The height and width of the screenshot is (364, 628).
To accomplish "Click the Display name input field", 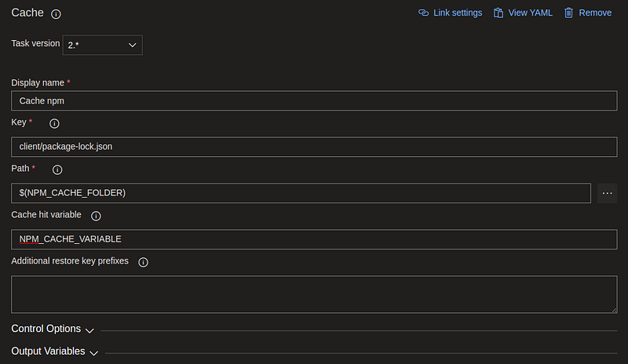I will [x=314, y=101].
